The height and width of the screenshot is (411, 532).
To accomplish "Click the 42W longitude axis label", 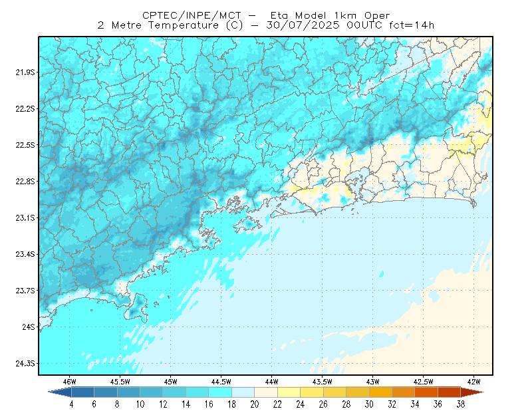I will click(x=473, y=382).
